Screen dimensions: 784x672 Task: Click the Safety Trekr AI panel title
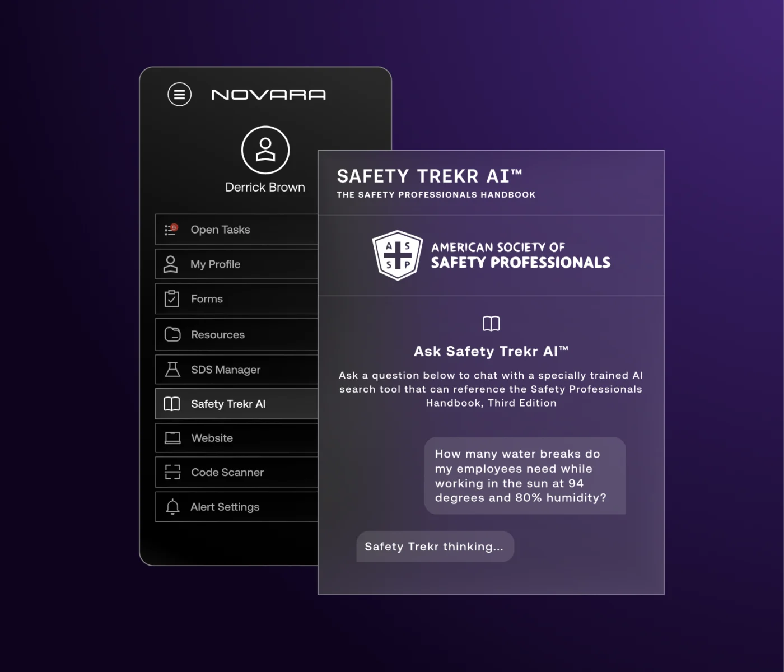point(430,176)
